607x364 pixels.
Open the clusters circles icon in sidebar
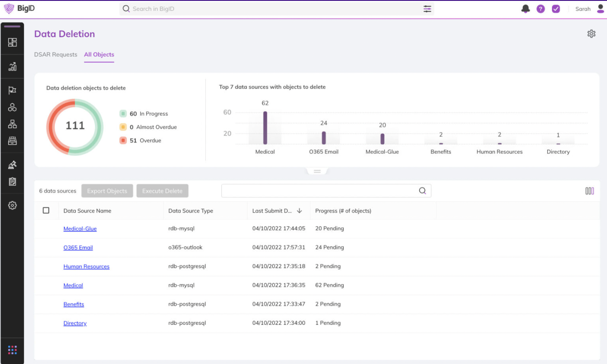[x=12, y=107]
